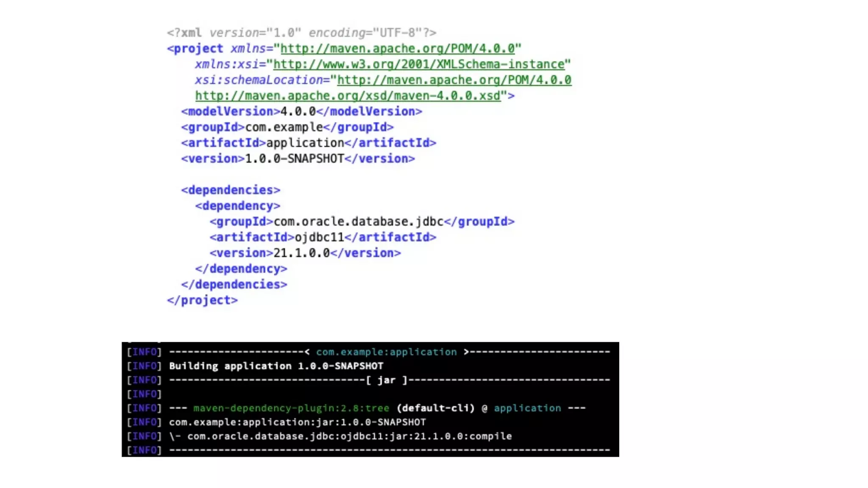Screen dimensions: 868x488
Task: Click the xml version declaration line
Action: [x=301, y=33]
